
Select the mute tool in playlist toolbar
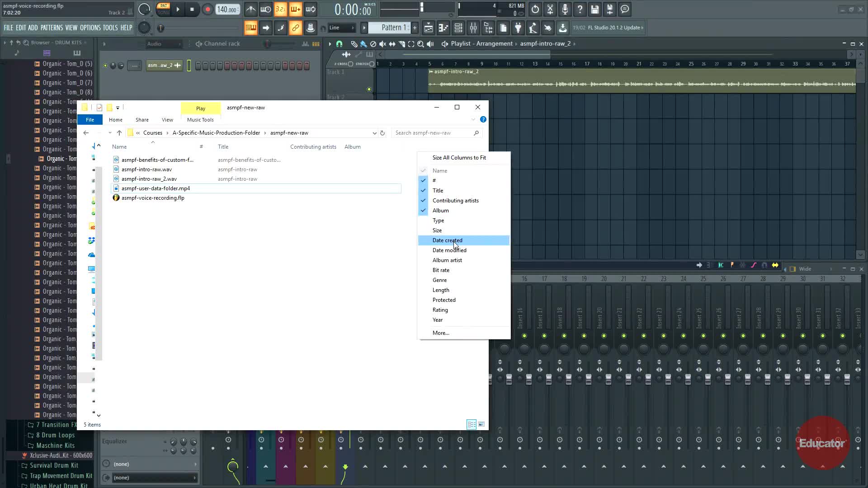382,44
